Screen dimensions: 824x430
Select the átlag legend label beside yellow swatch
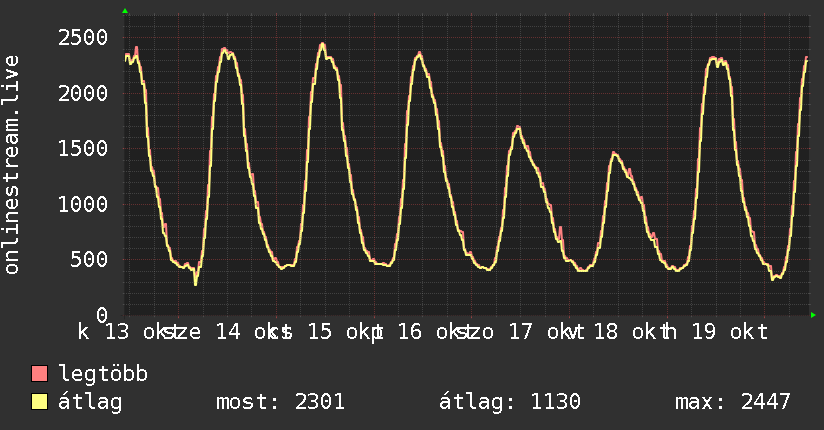90,402
